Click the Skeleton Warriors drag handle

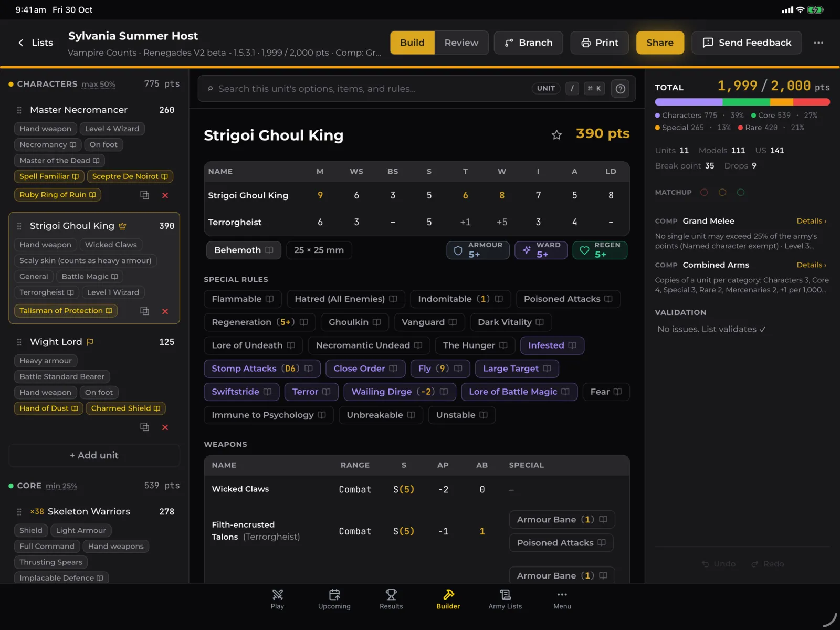point(19,511)
